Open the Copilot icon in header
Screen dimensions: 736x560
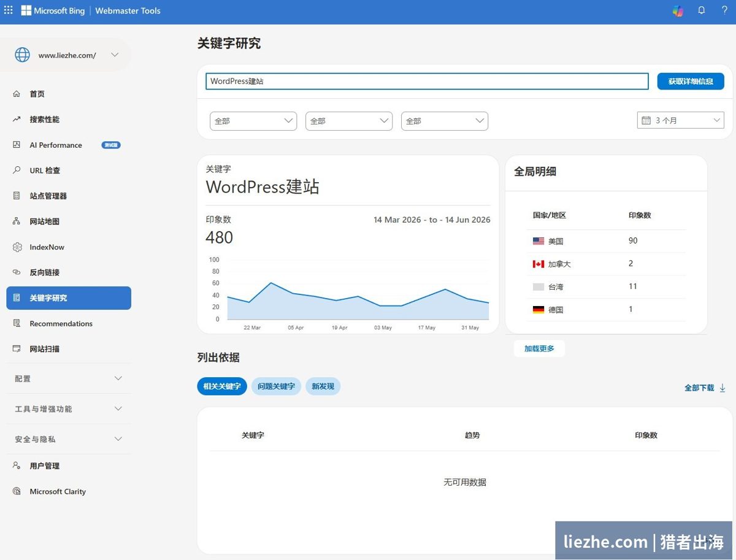click(678, 10)
